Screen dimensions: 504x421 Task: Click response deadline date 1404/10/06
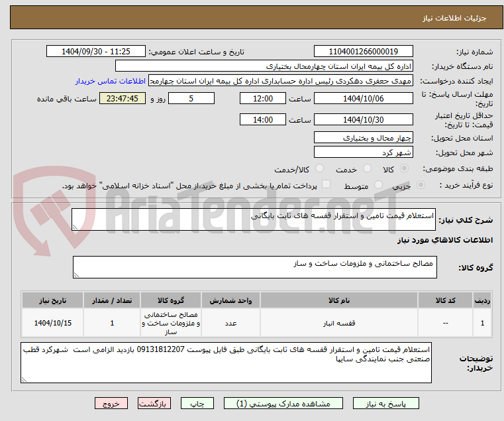click(363, 99)
